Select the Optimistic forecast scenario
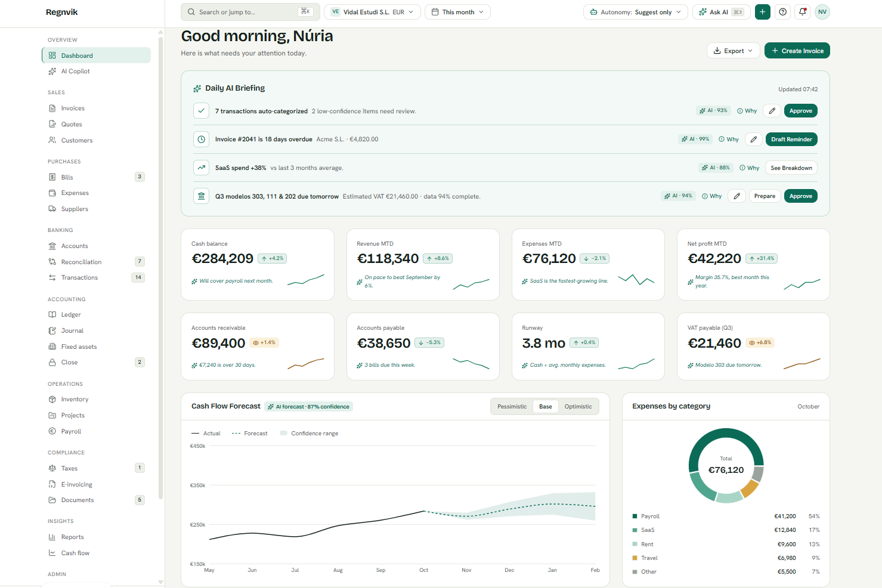Image resolution: width=882 pixels, height=588 pixels. (578, 407)
